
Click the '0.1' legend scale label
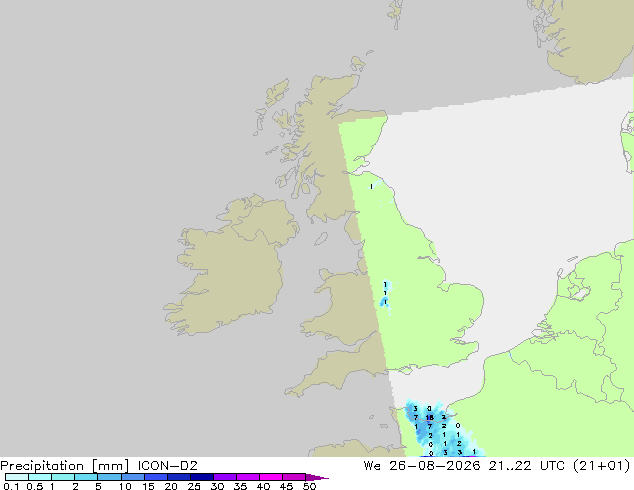11,486
